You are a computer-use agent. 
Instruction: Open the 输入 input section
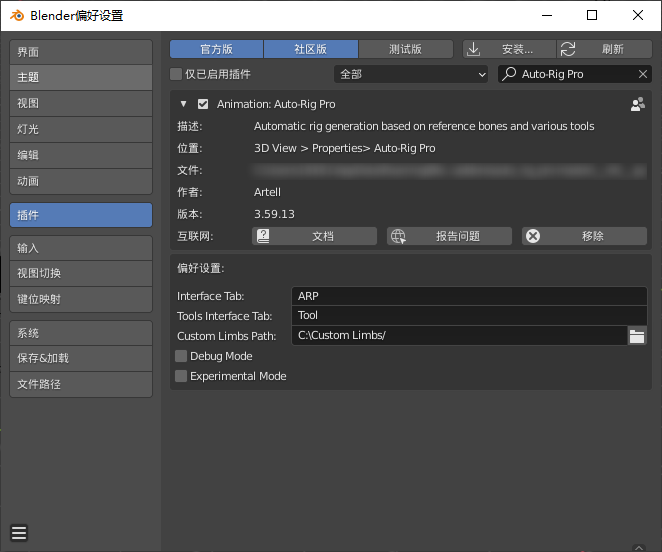pos(81,248)
